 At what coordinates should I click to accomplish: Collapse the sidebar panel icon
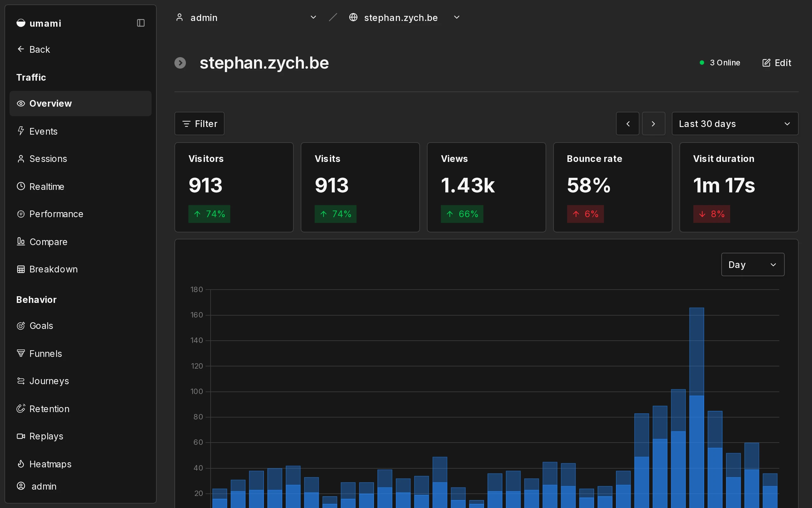(x=141, y=23)
